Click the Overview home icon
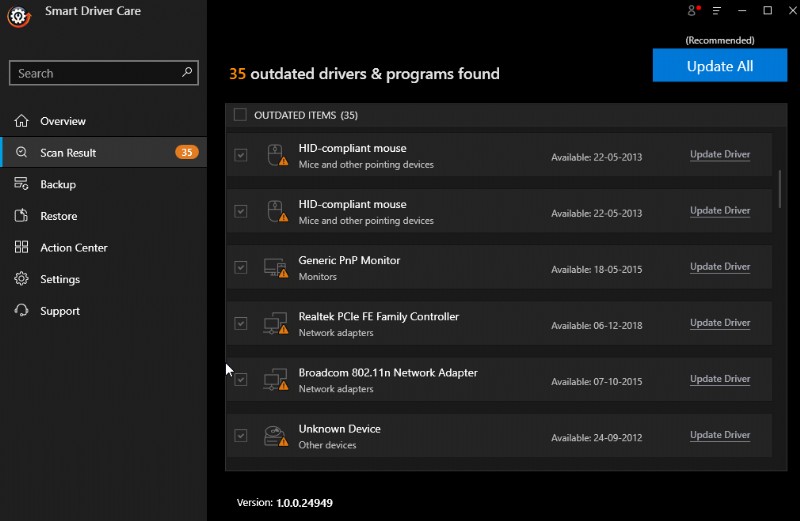Screen dimensions: 800x521 (x=21, y=121)
